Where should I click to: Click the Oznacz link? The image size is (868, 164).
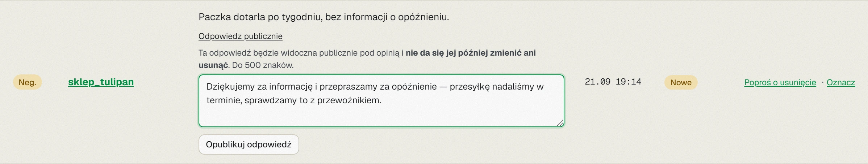[x=840, y=82]
